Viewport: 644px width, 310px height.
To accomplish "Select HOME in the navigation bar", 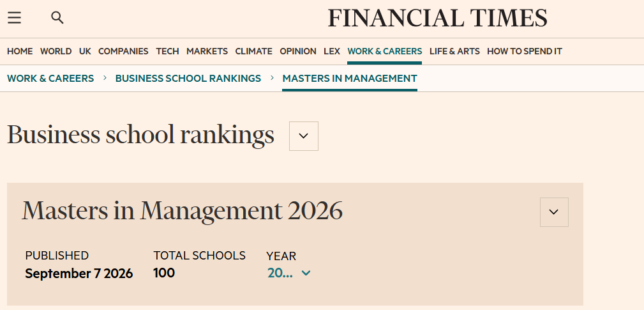I will (20, 51).
